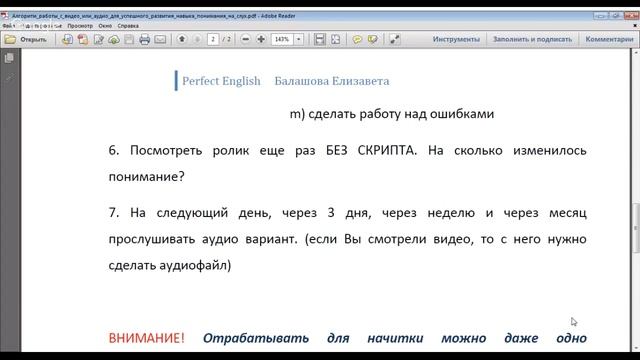Click the vertical scrollbar thumb
Image resolution: width=640 pixels, height=360 pixels.
tap(636, 227)
